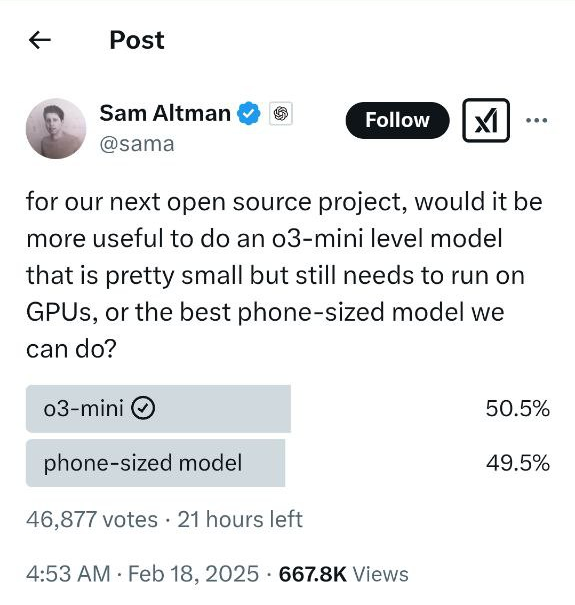This screenshot has width=575, height=605.
Task: Click the Sam Altman display name
Action: click(165, 113)
